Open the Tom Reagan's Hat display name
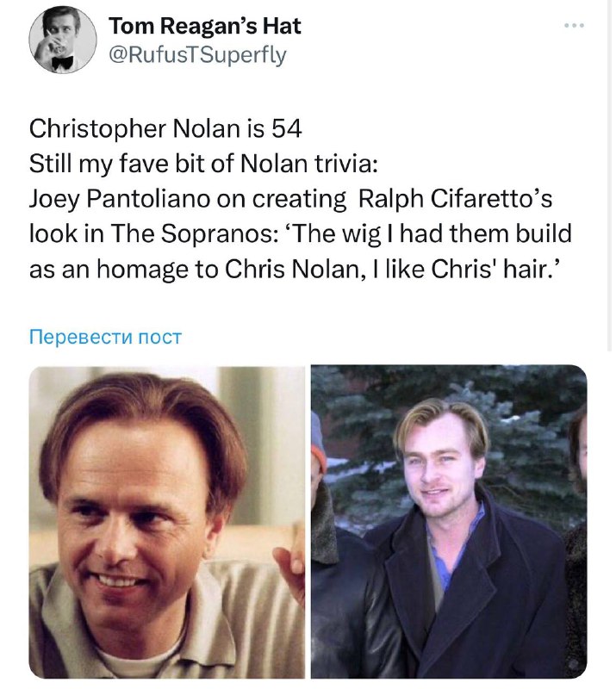This screenshot has width=616, height=689. pyautogui.click(x=204, y=26)
